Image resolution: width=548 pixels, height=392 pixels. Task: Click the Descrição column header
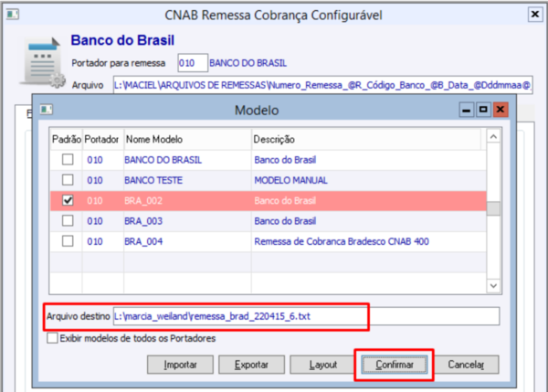[366, 139]
